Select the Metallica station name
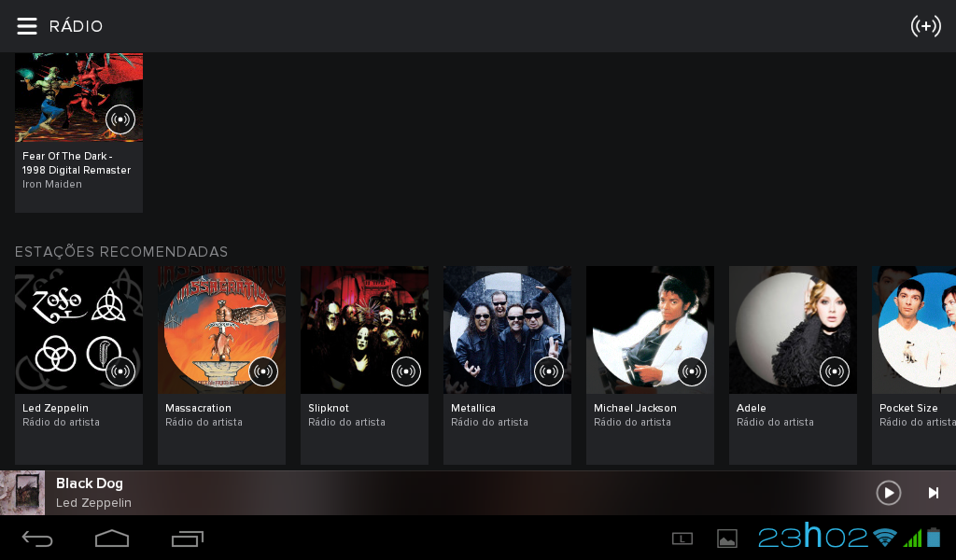Screen dimensions: 956x560 coord(473,408)
